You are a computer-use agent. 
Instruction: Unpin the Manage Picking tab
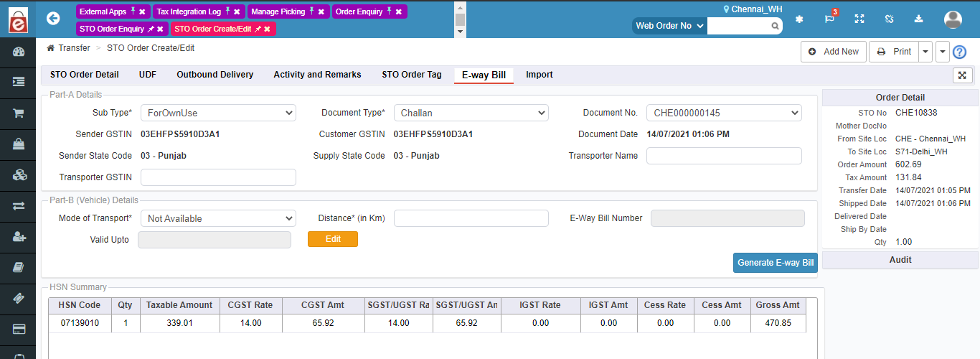[312, 11]
